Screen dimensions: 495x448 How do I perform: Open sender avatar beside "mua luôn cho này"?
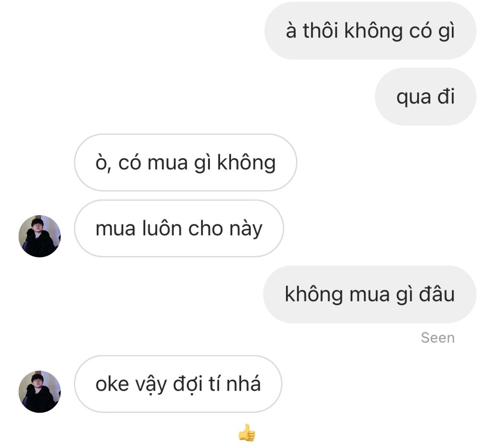pos(39,236)
